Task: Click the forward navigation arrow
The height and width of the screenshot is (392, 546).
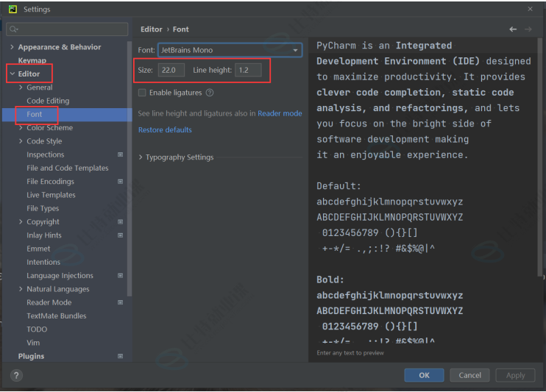Action: [528, 29]
